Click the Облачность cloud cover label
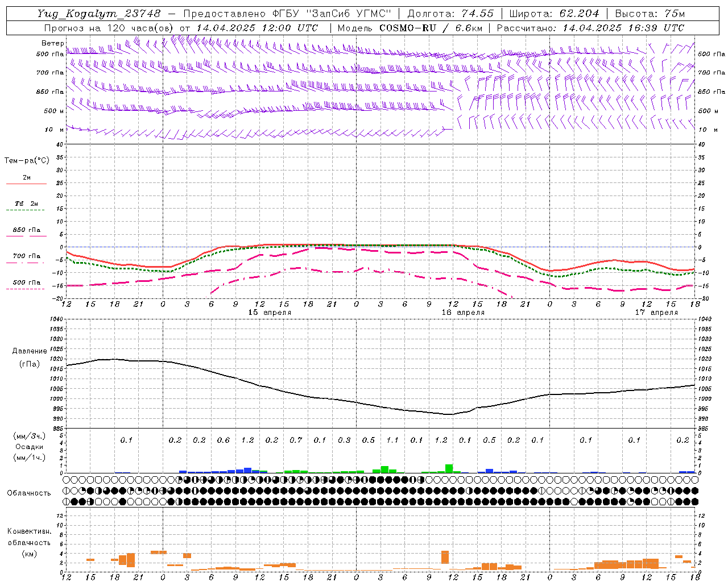The width and height of the screenshot is (728, 582). 29,493
